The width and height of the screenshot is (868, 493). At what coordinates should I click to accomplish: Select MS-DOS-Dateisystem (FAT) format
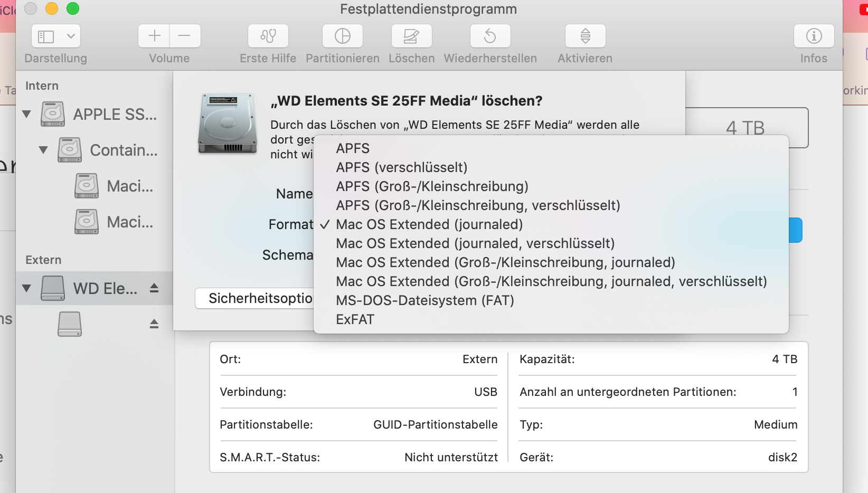(424, 300)
